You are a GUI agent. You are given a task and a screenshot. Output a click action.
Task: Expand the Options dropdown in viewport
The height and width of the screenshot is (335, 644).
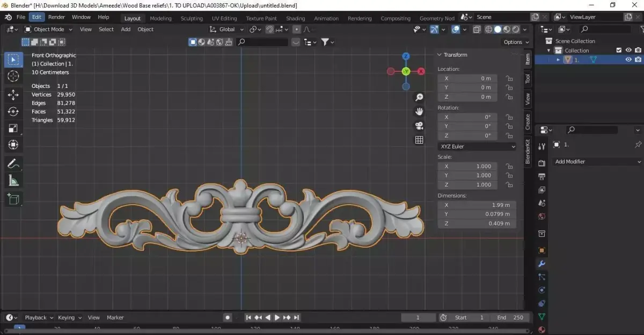516,42
